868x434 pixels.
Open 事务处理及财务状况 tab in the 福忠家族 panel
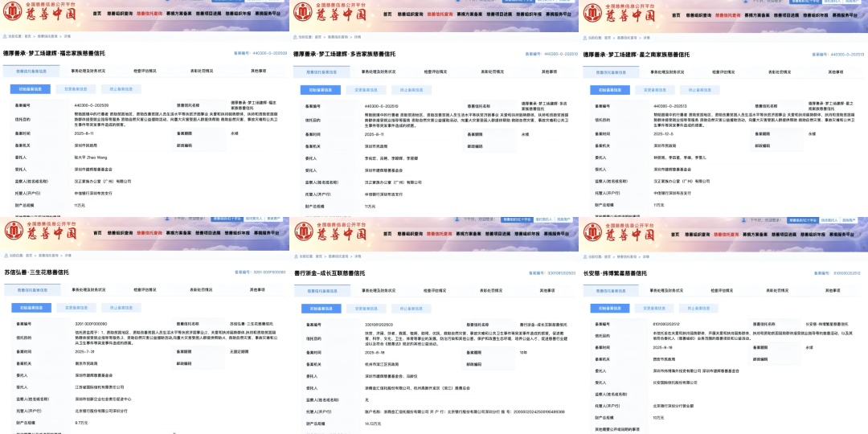click(88, 71)
